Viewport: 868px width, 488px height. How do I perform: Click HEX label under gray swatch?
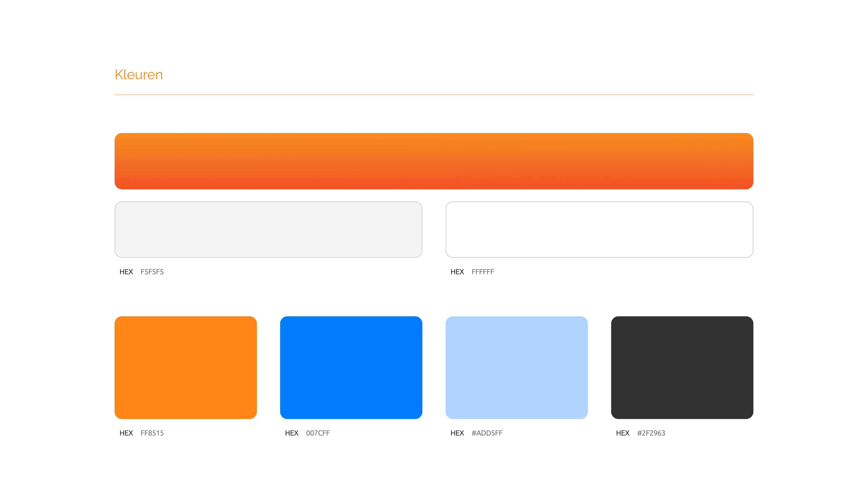126,272
